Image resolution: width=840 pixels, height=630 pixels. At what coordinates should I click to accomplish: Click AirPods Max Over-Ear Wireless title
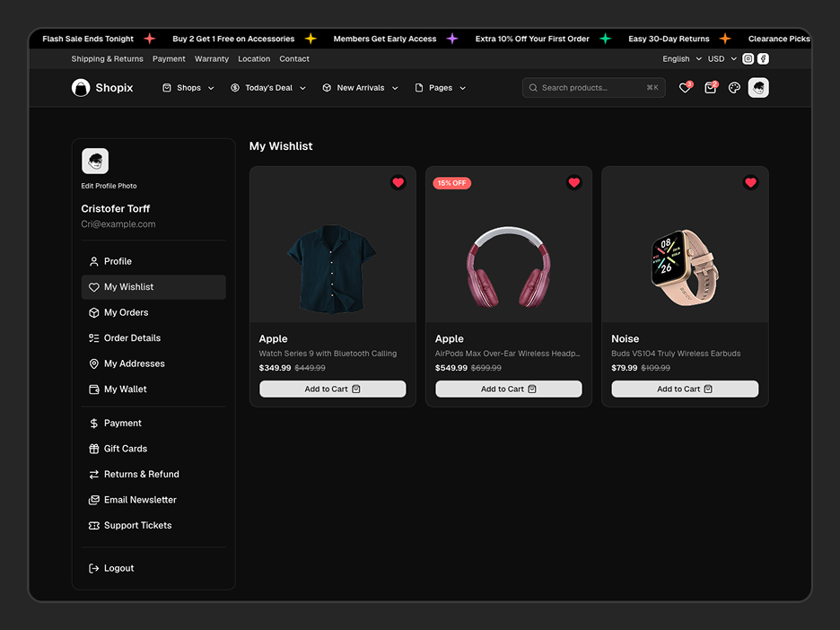point(507,354)
